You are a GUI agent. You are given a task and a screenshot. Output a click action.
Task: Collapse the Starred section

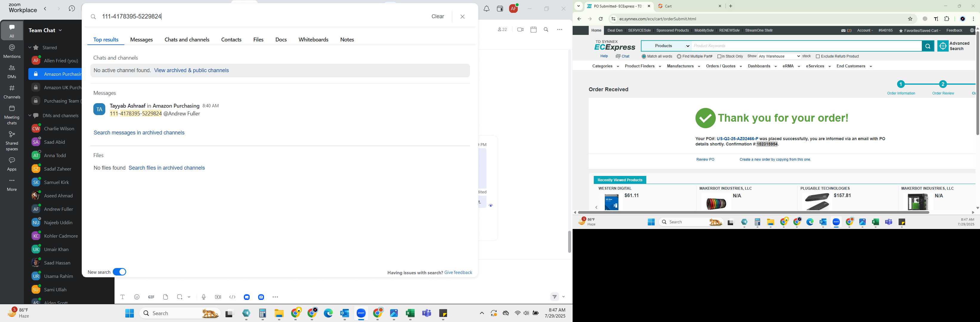pos(30,47)
